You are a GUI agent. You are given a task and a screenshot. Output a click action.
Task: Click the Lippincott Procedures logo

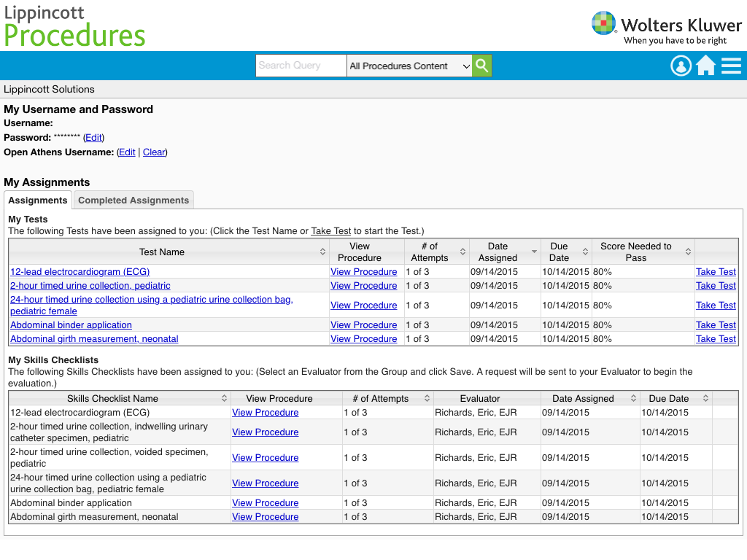coord(74,26)
